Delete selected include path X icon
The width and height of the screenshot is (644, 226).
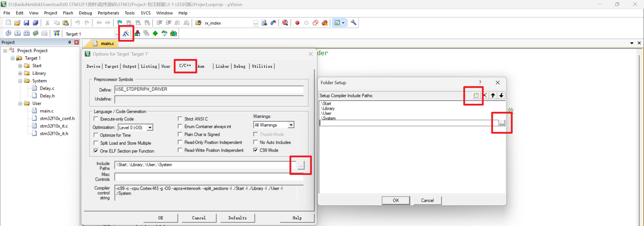485,96
